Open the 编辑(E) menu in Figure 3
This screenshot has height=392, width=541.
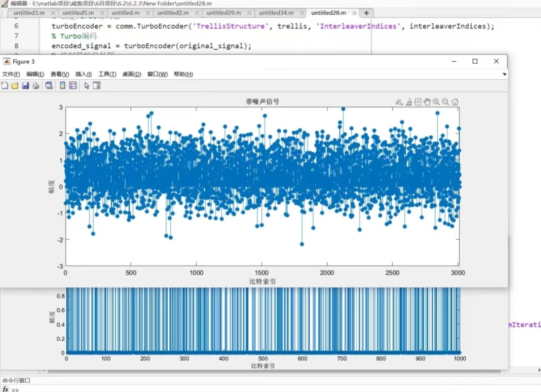pyautogui.click(x=35, y=74)
